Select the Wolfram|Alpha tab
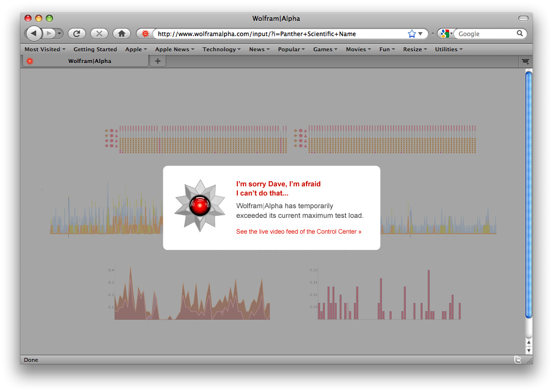This screenshot has width=553, height=392. click(x=86, y=61)
